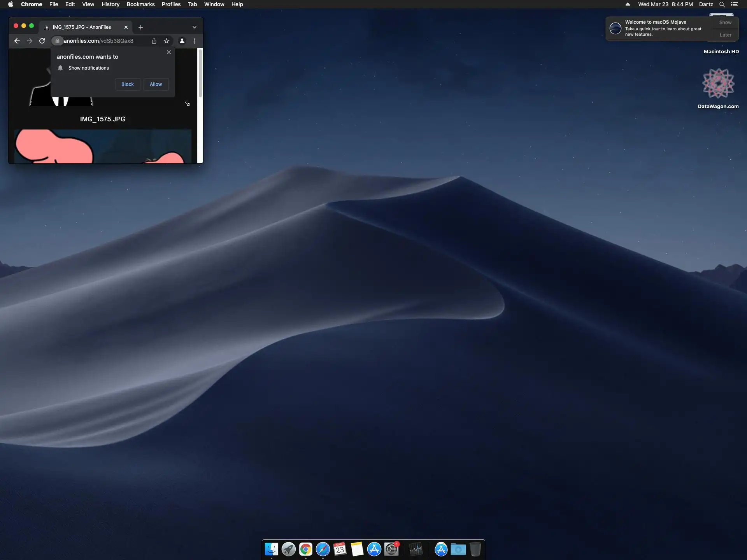Reload the anonfiles page
This screenshot has height=560, width=747.
point(42,41)
